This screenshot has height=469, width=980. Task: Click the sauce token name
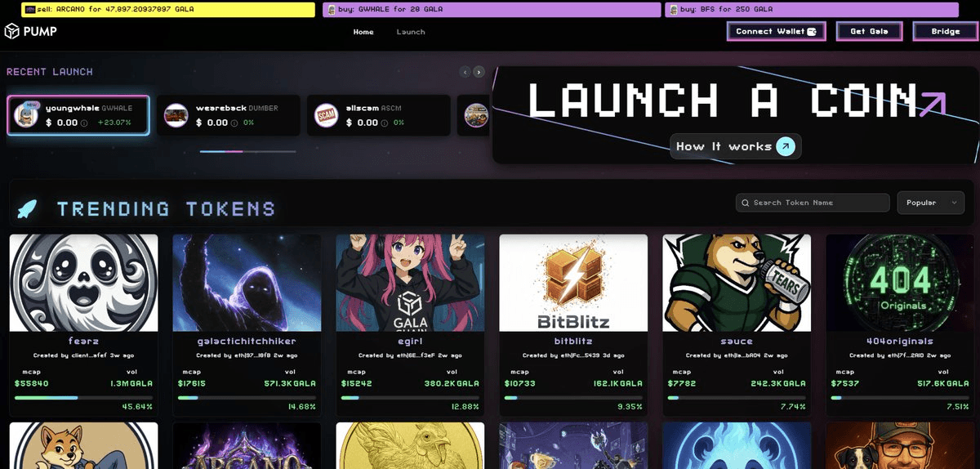click(737, 342)
